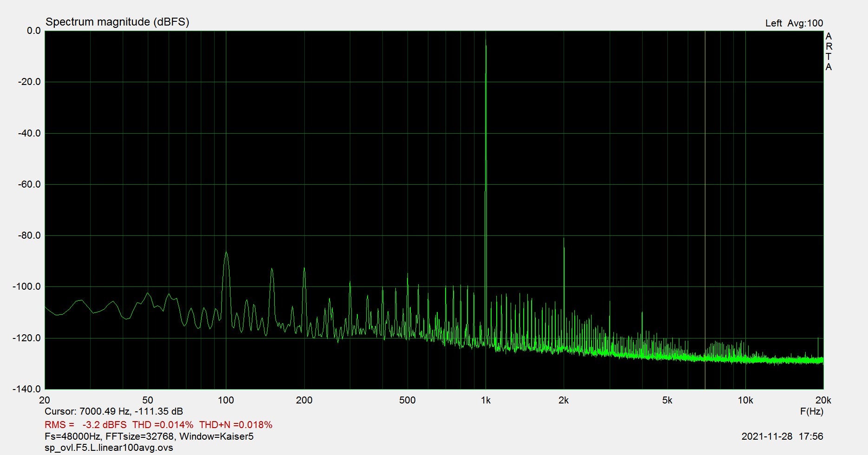Click the -80.0 y-axis label
This screenshot has width=868, height=455.
(x=29, y=235)
